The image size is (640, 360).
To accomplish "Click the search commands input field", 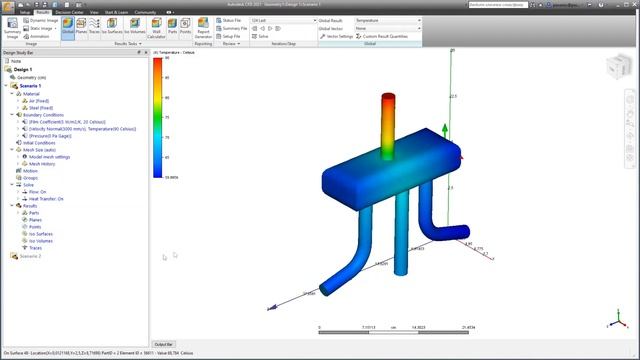I will [x=498, y=5].
